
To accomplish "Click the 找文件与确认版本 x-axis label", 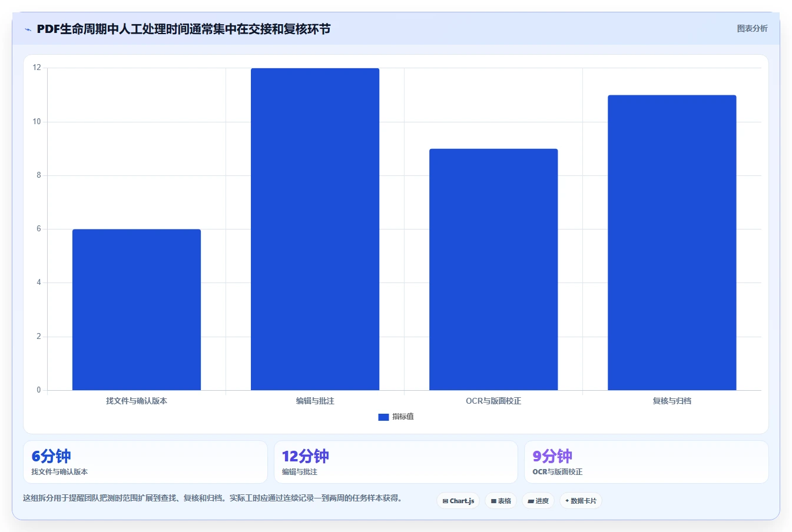I will click(x=137, y=401).
